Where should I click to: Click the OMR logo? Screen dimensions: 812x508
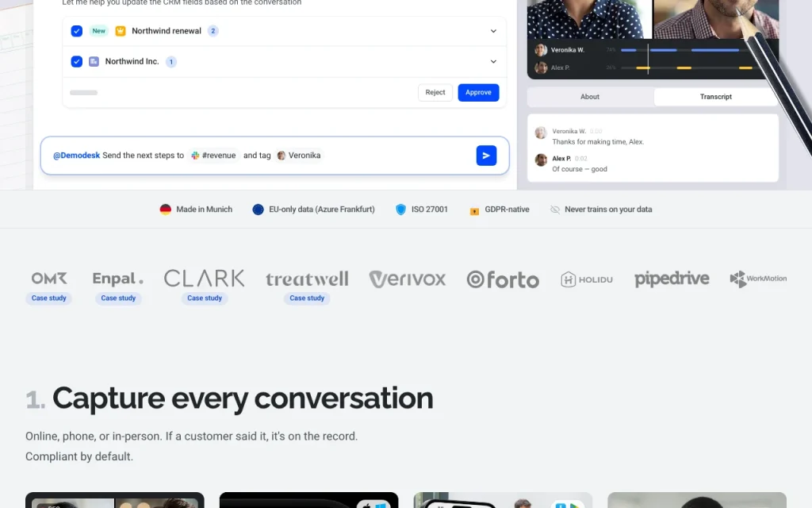pyautogui.click(x=49, y=279)
